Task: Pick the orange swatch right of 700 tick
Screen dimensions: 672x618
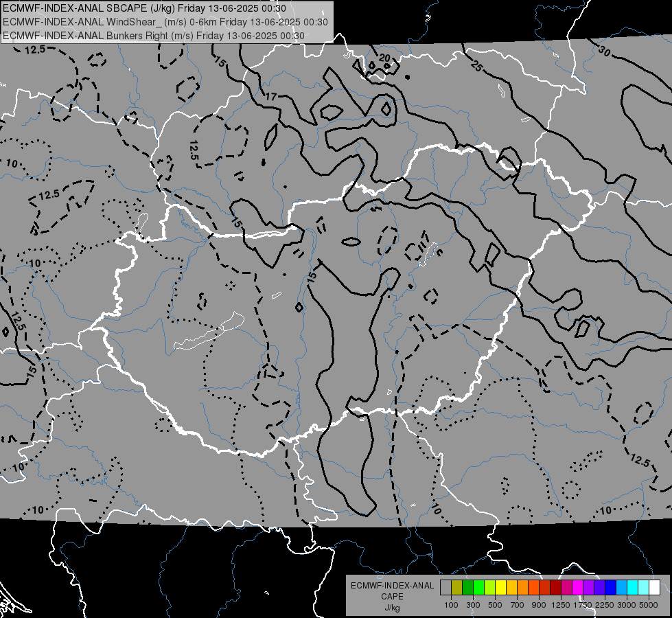Action: click(x=523, y=588)
